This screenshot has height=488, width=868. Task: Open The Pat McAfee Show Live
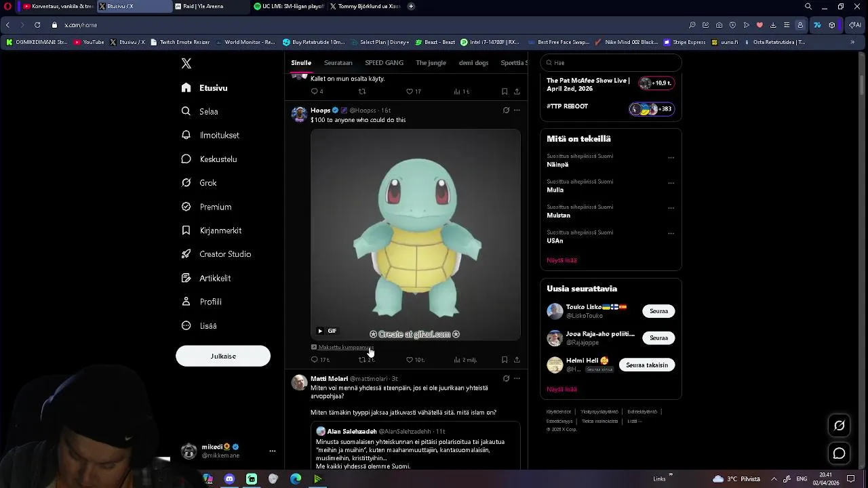(610, 84)
